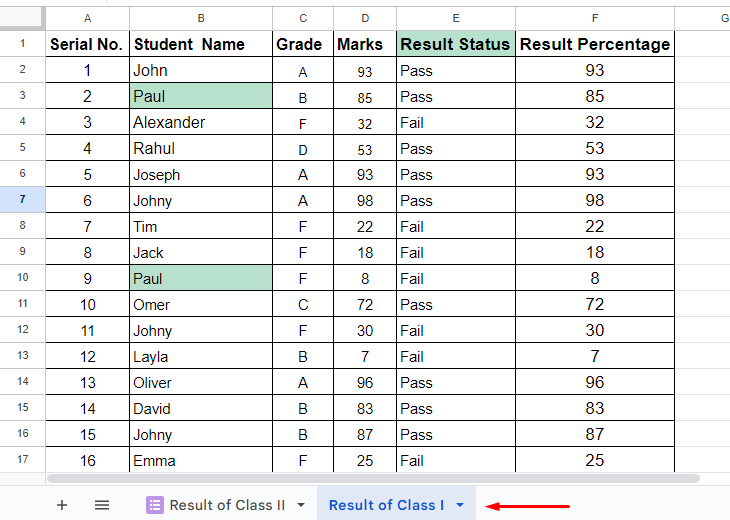This screenshot has width=730, height=520.
Task: Click the Result Percentage header cell
Action: pyautogui.click(x=595, y=44)
